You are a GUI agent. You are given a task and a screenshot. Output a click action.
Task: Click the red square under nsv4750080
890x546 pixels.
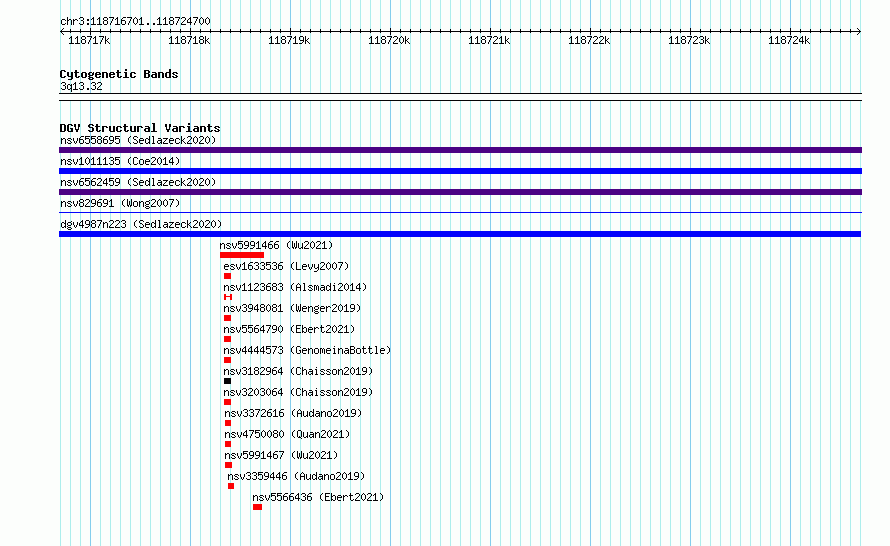(228, 444)
